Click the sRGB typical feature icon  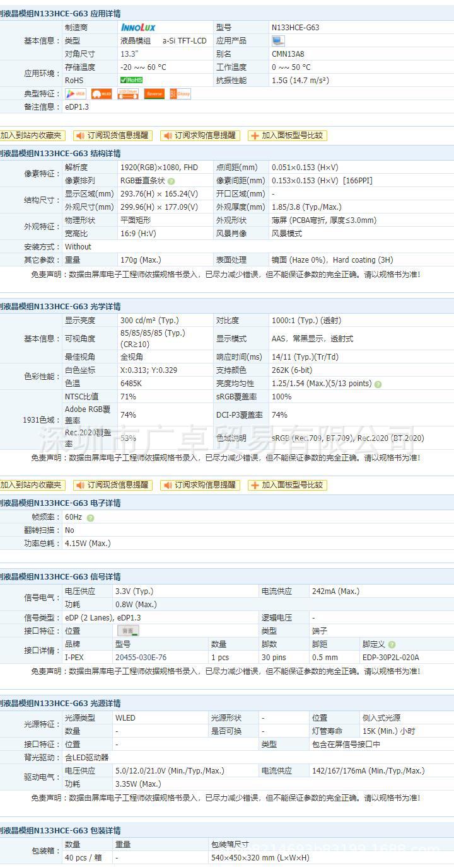pyautogui.click(x=76, y=94)
